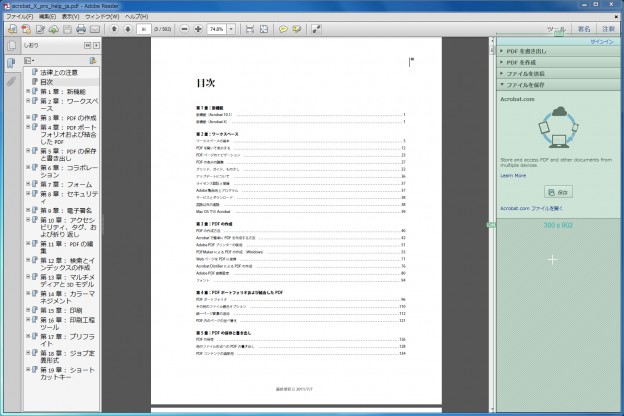Open the 表示(V) menu

point(70,17)
